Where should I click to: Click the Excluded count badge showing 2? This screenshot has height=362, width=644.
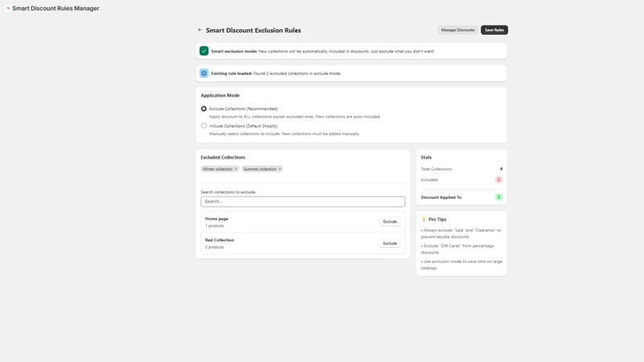point(498,179)
